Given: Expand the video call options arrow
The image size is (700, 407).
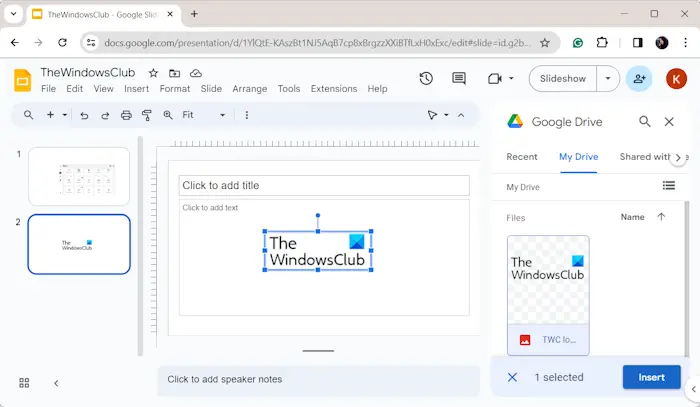Looking at the screenshot, I should pyautogui.click(x=511, y=79).
